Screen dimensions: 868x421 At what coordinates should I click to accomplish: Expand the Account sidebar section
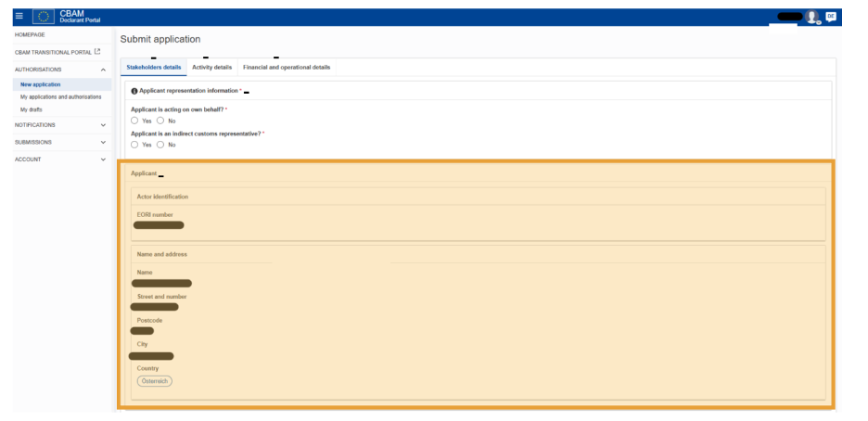point(102,159)
